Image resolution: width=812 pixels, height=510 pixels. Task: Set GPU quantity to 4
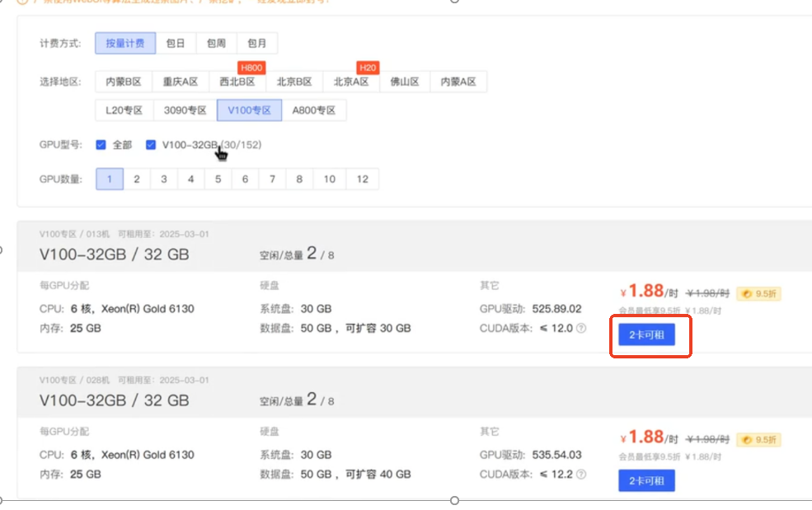click(x=190, y=179)
